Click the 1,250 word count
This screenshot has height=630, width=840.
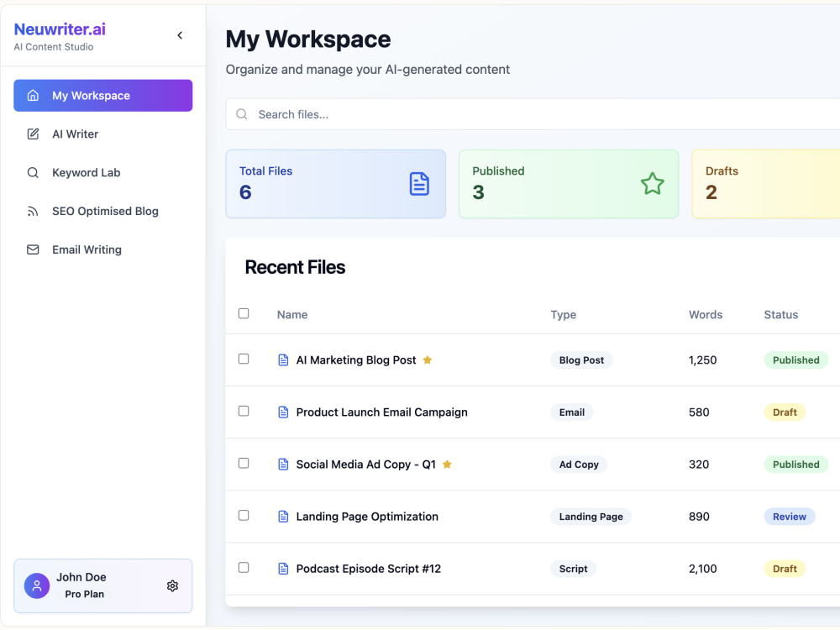tap(703, 360)
